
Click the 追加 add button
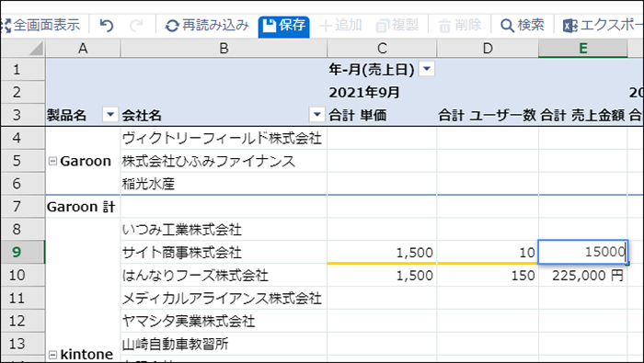[x=340, y=26]
